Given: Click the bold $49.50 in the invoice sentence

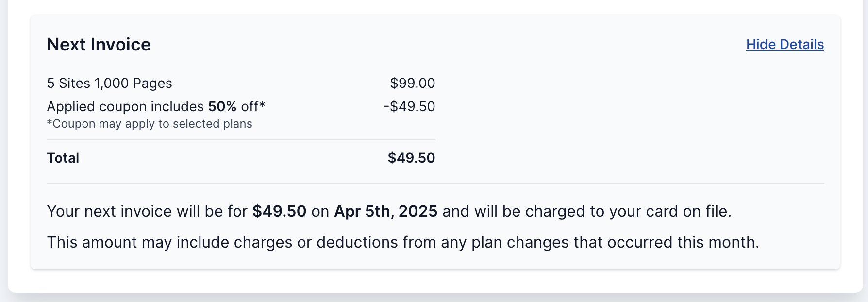Looking at the screenshot, I should tap(279, 211).
